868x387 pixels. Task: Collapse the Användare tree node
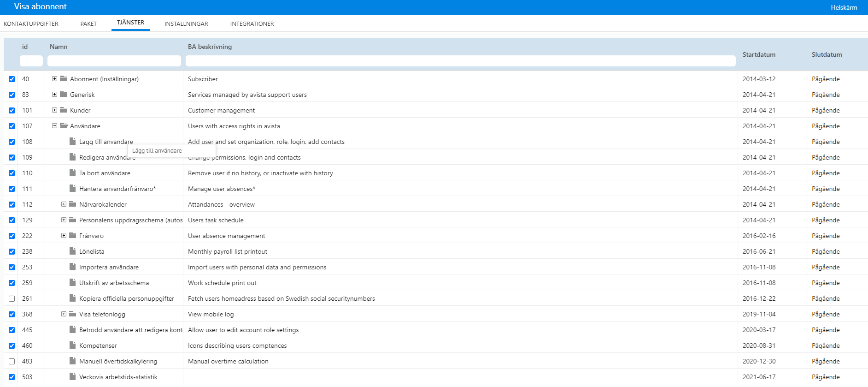[54, 125]
